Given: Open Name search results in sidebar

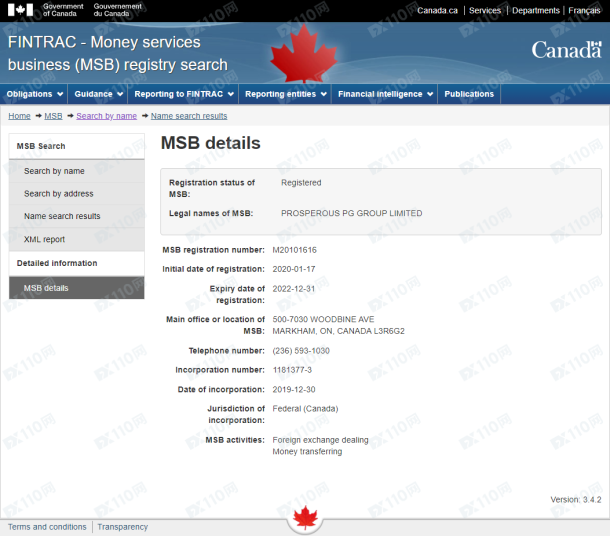Looking at the screenshot, I should point(62,216).
